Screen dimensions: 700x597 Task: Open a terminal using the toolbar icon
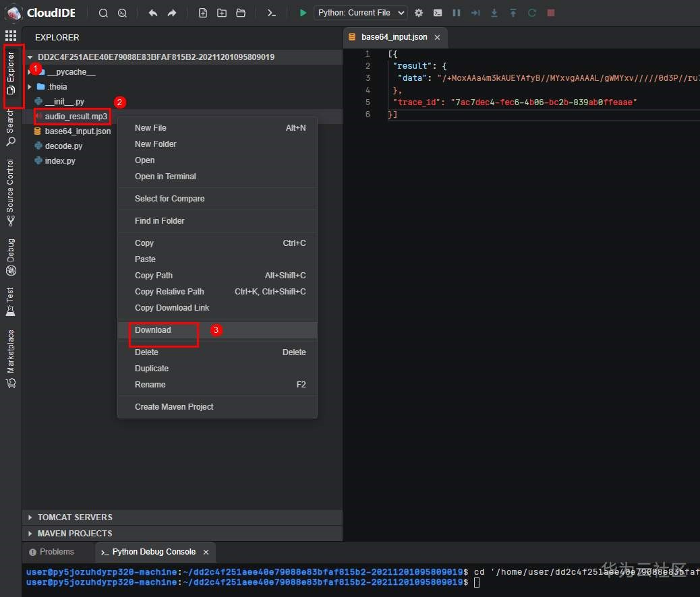point(271,13)
